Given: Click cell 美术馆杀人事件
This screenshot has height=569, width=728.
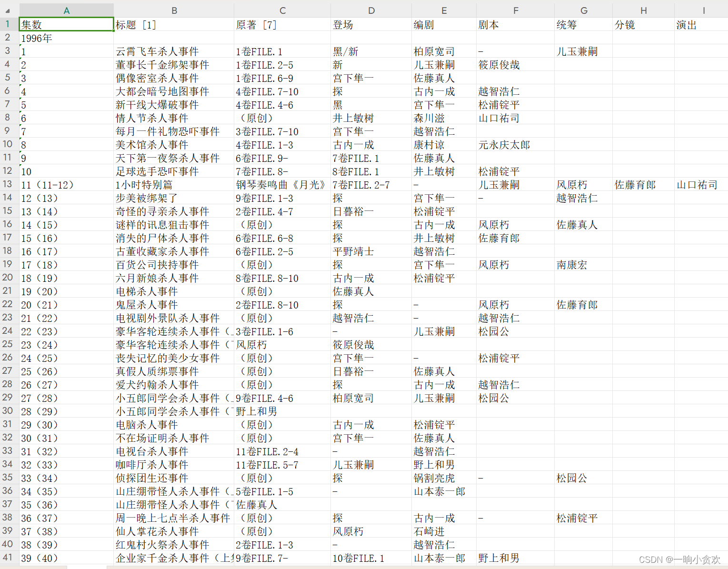Looking at the screenshot, I should point(174,145).
